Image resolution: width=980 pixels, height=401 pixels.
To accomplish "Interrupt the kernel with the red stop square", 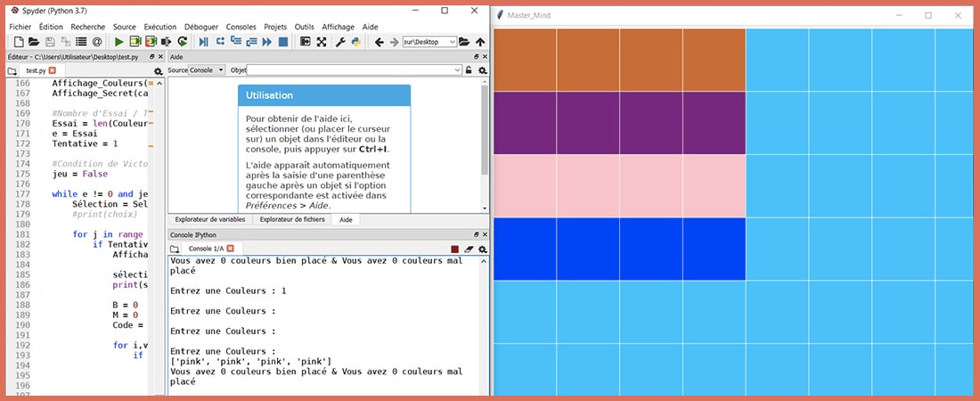I will pyautogui.click(x=454, y=249).
